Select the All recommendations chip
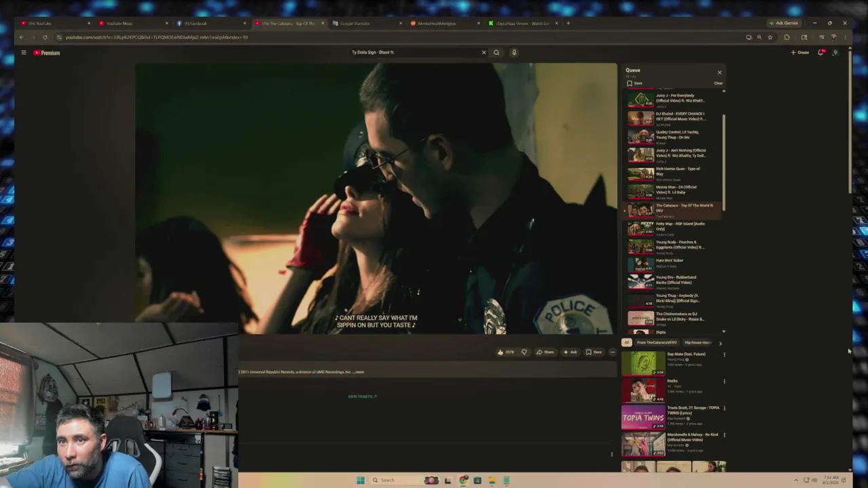This screenshot has width=868, height=488. (627, 343)
